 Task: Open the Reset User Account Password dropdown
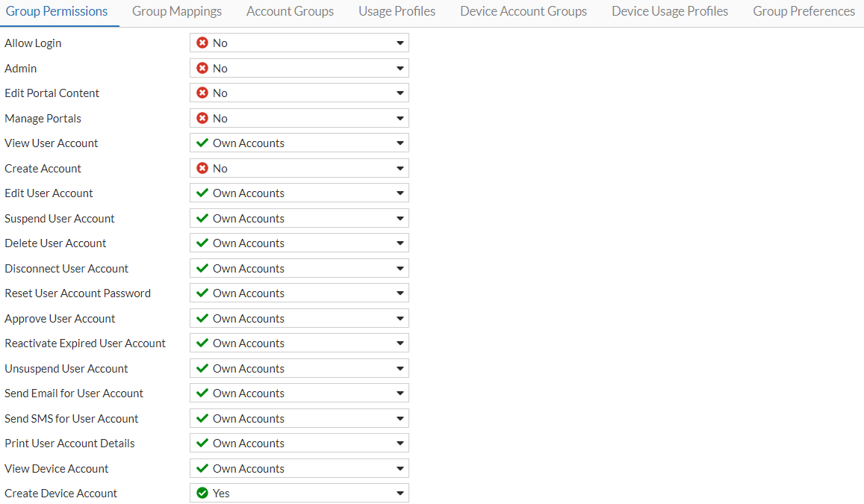click(x=400, y=293)
